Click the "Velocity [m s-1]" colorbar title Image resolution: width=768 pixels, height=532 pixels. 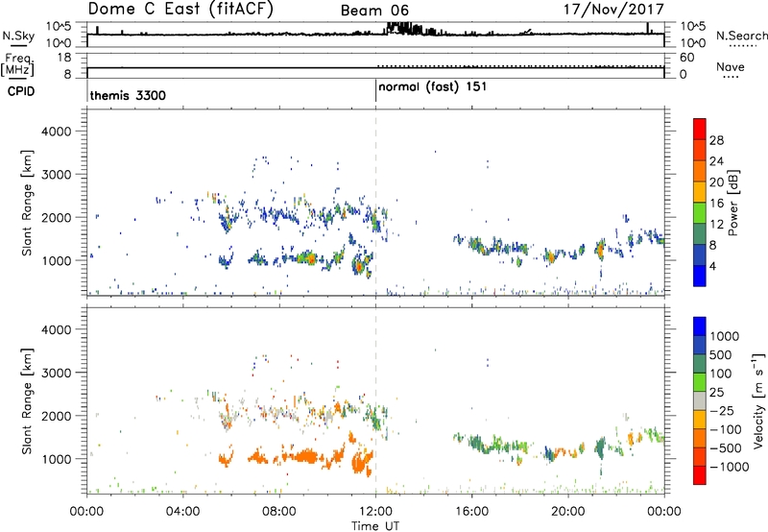pyautogui.click(x=758, y=400)
